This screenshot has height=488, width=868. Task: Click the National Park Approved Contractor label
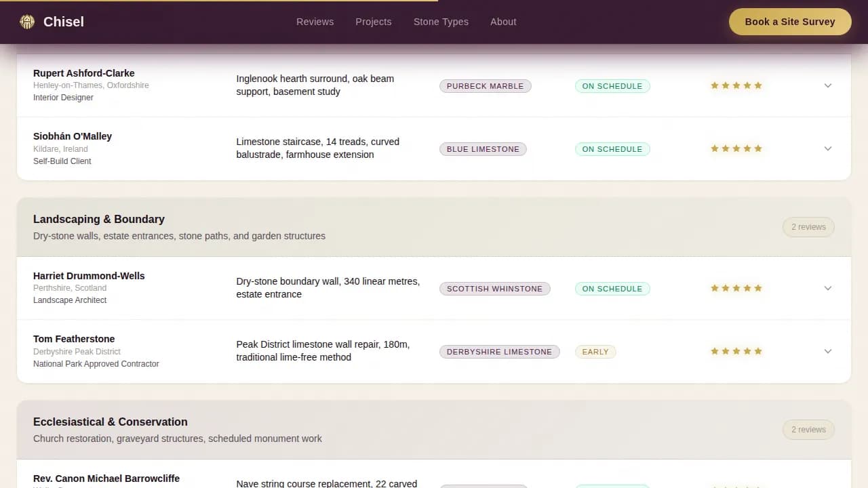click(96, 364)
